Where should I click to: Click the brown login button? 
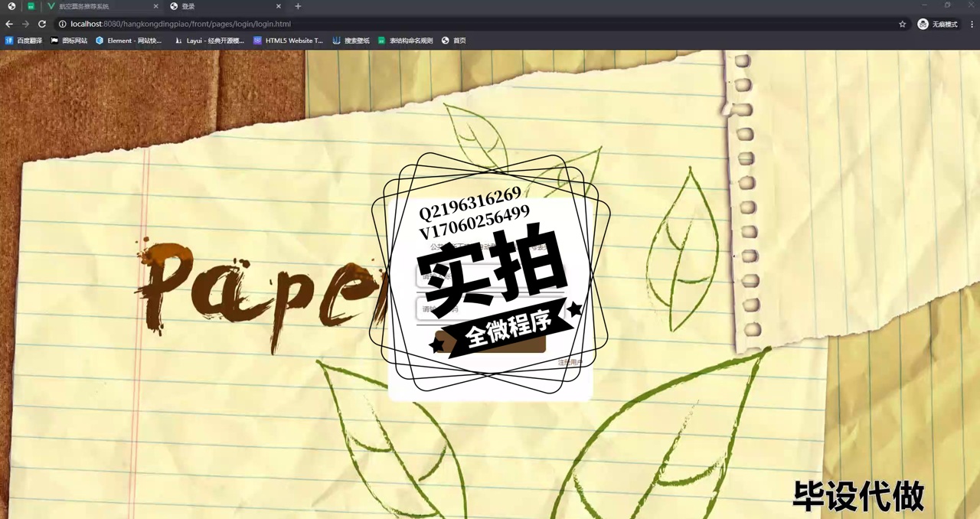(x=490, y=341)
